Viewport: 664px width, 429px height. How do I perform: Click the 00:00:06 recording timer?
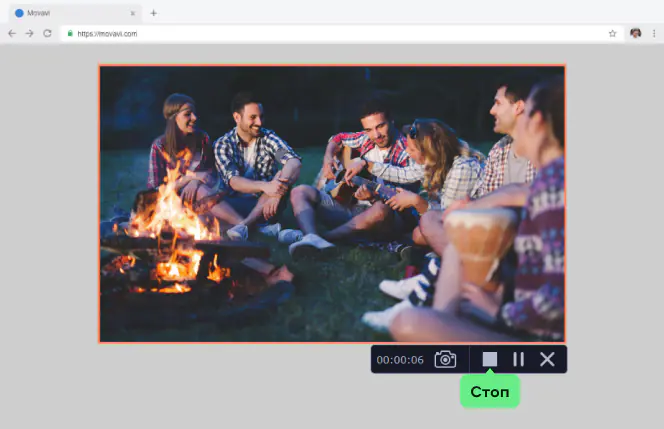point(400,360)
